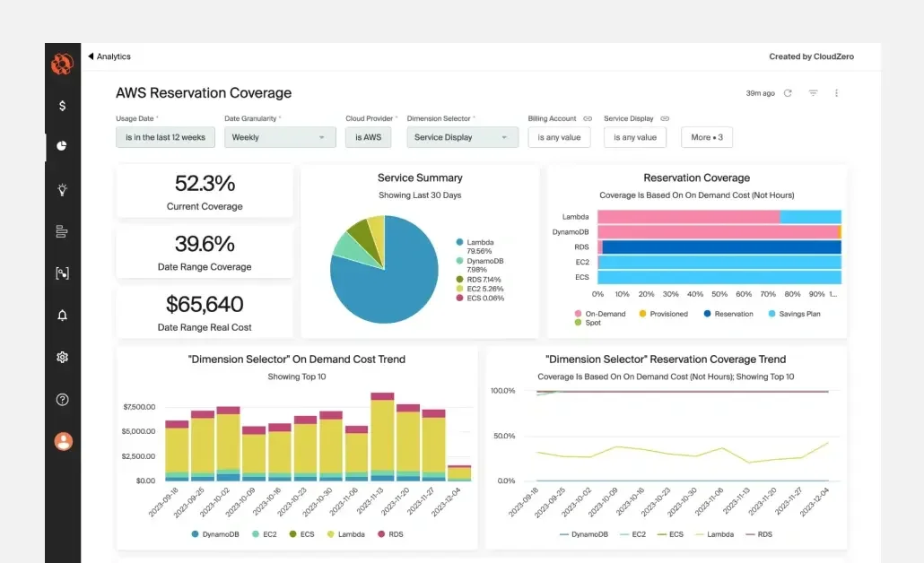Image resolution: width=924 pixels, height=563 pixels.
Task: Toggle Lambda in coverage trend legend
Action: (x=714, y=534)
